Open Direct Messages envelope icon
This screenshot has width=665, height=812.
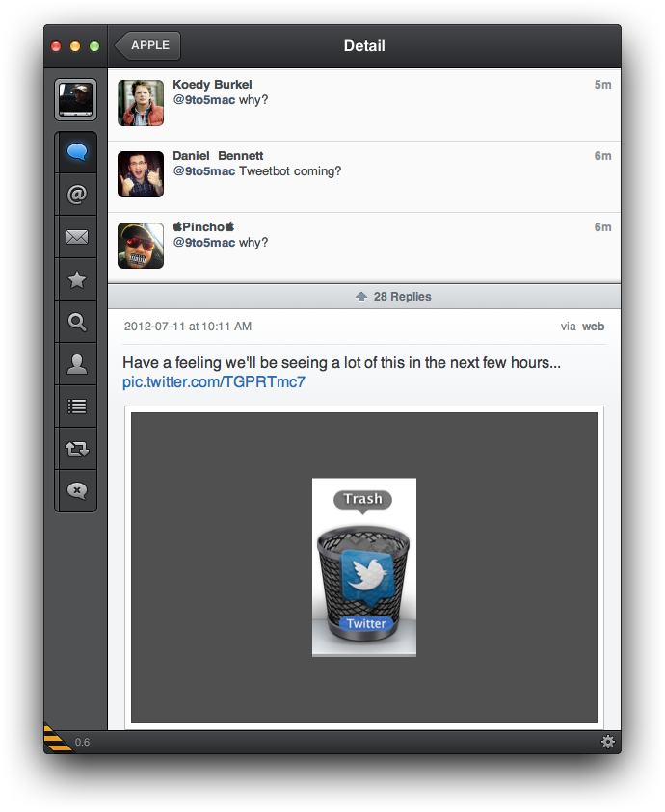point(76,237)
